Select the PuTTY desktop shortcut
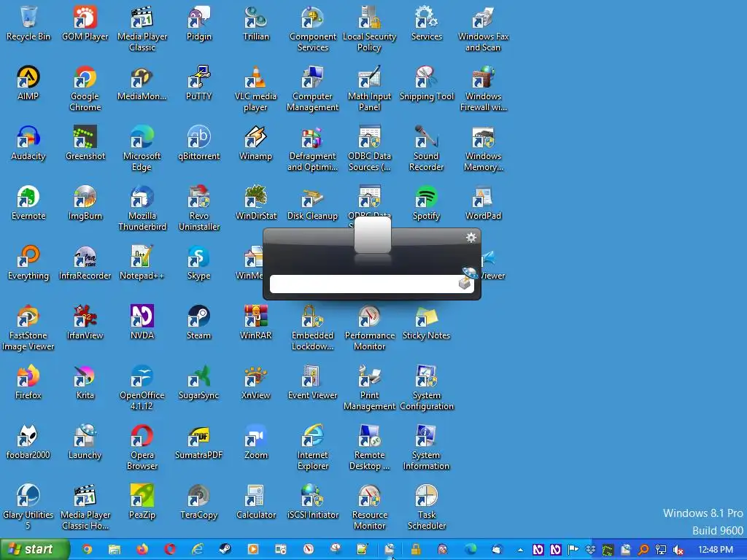 click(x=198, y=83)
